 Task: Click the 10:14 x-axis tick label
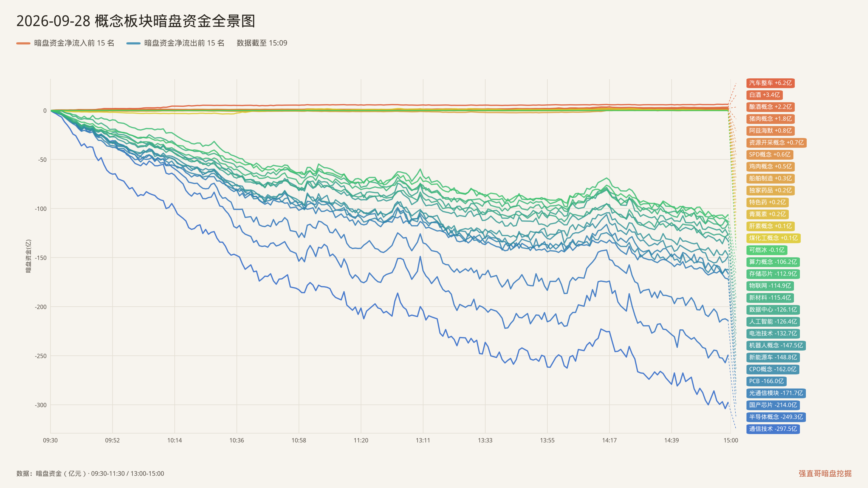174,440
